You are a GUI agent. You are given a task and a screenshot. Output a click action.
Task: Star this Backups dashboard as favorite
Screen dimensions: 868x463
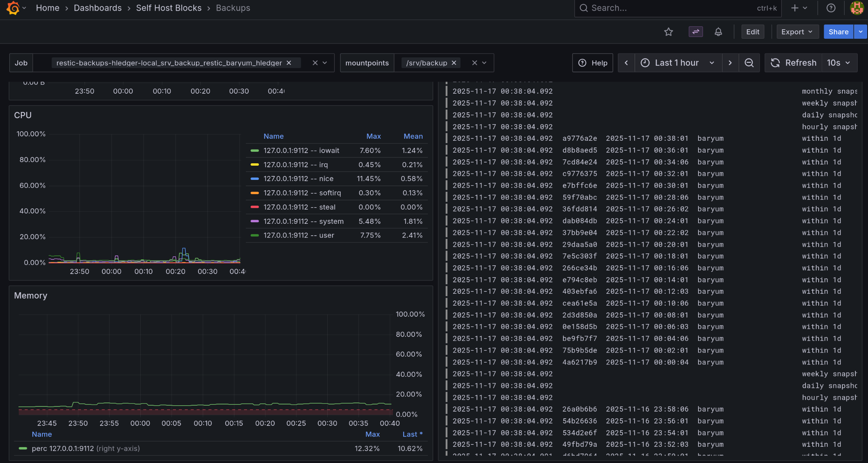668,32
